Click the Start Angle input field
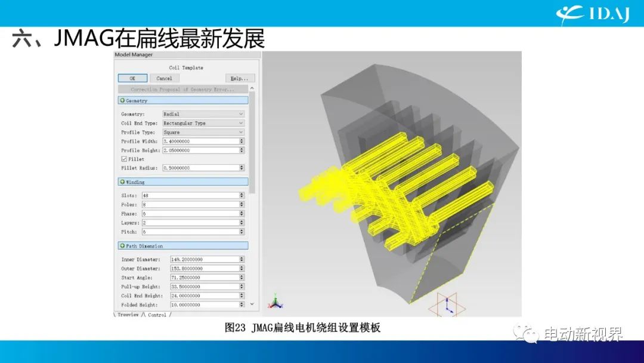Screen dimensions: 644x363 pos(205,278)
